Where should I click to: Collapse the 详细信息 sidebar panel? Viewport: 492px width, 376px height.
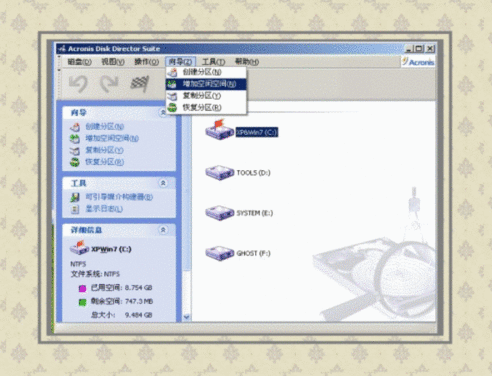tap(163, 230)
